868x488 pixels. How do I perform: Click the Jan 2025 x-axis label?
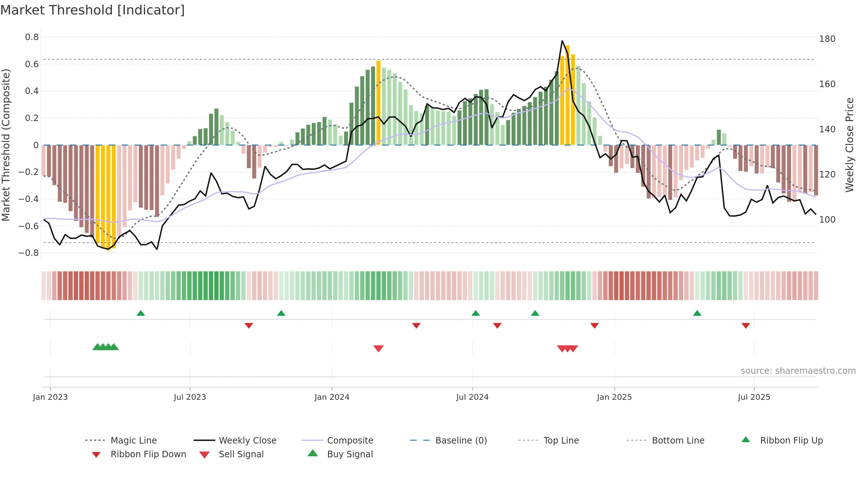[x=614, y=397]
